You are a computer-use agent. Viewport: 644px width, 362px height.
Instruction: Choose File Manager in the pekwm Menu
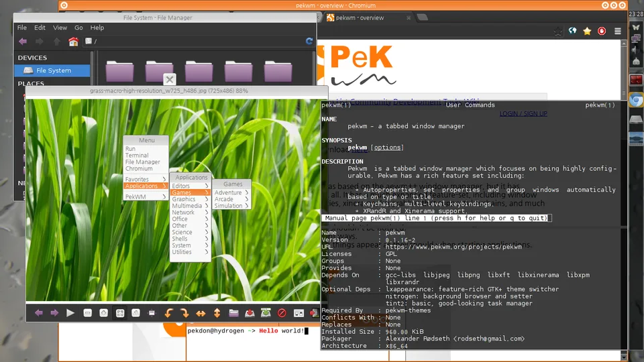coord(146,162)
